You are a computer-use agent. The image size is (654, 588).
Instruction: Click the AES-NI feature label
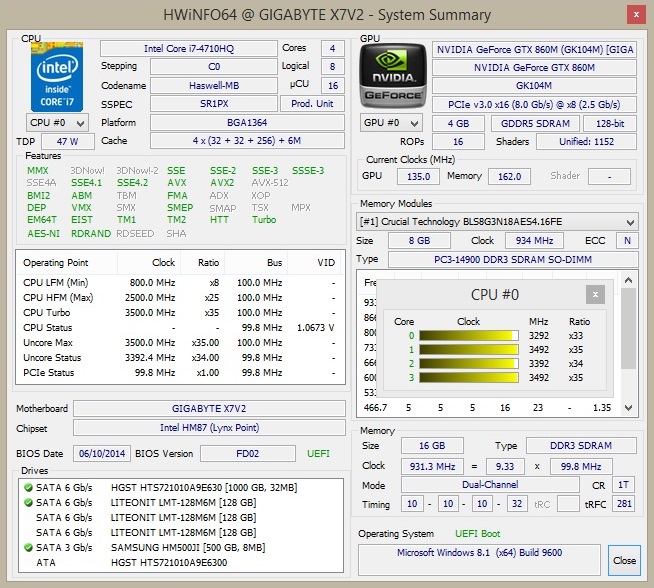(x=43, y=234)
